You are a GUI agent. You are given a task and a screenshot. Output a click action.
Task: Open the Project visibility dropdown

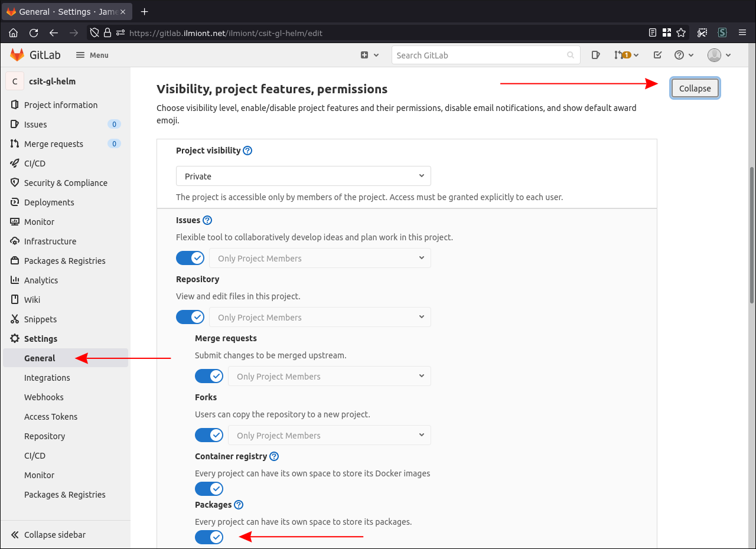(303, 176)
